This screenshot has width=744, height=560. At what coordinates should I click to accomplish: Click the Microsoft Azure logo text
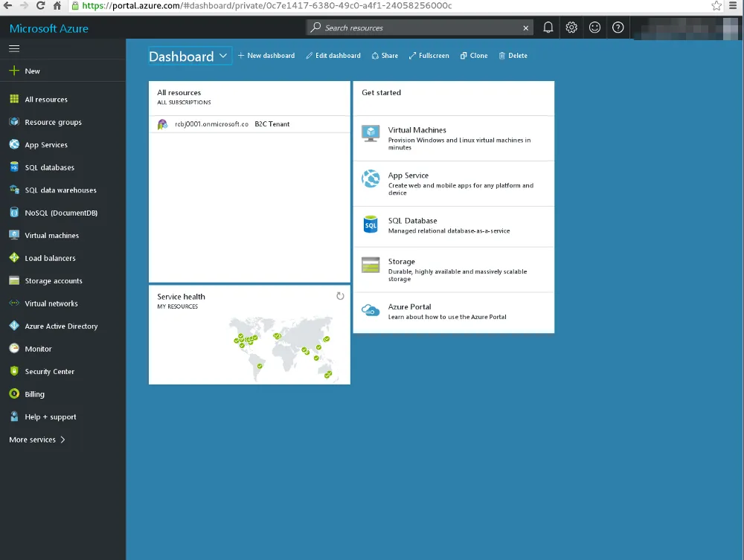(49, 28)
